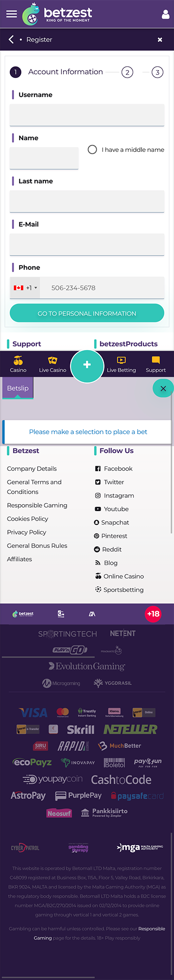Tap the Casino cherries icon

[x=18, y=360]
